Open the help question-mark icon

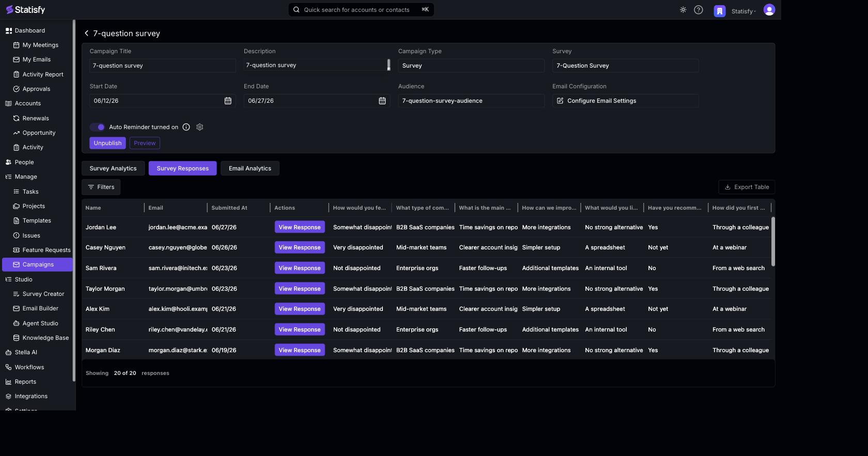click(699, 10)
